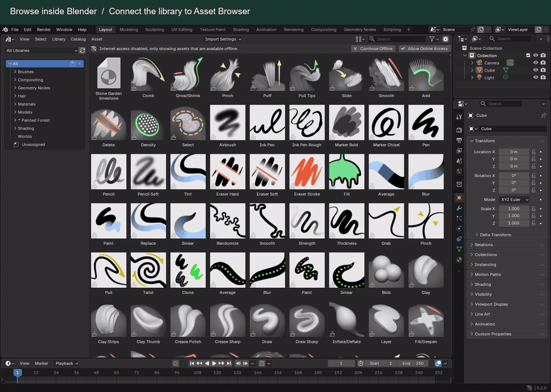The image size is (551, 392).
Task: Click the asset browser Search field
Action: tap(397, 39)
